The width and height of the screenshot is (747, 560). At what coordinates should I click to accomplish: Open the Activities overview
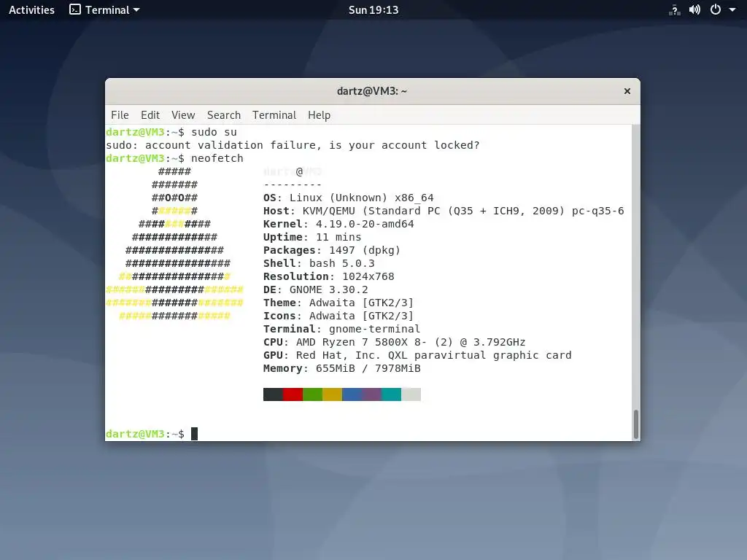click(x=31, y=10)
